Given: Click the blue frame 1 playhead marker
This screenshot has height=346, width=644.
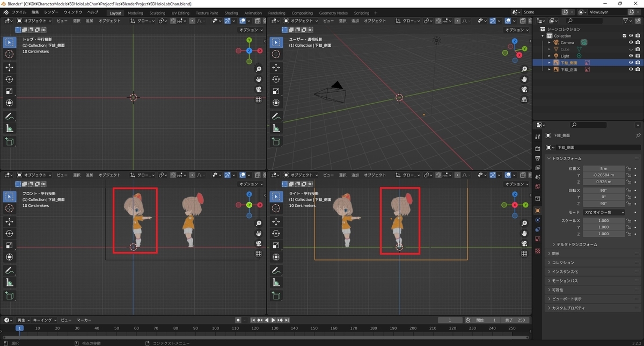Looking at the screenshot, I should tap(19, 328).
